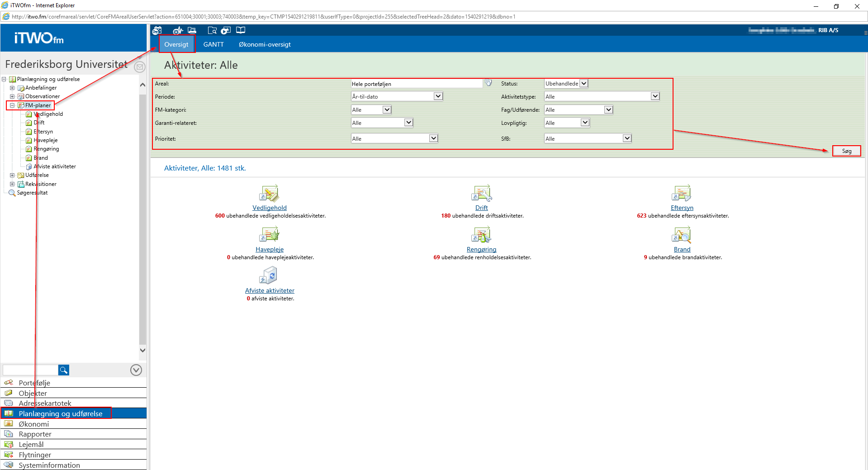This screenshot has width=868, height=470.
Task: Click the sidebar search input field
Action: pyautogui.click(x=30, y=370)
